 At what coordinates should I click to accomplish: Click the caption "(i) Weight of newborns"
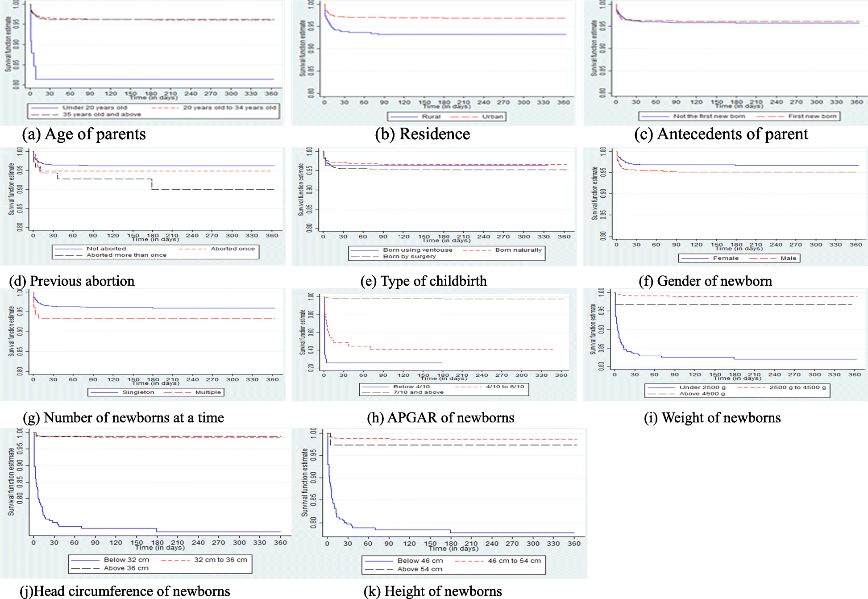[x=712, y=418]
